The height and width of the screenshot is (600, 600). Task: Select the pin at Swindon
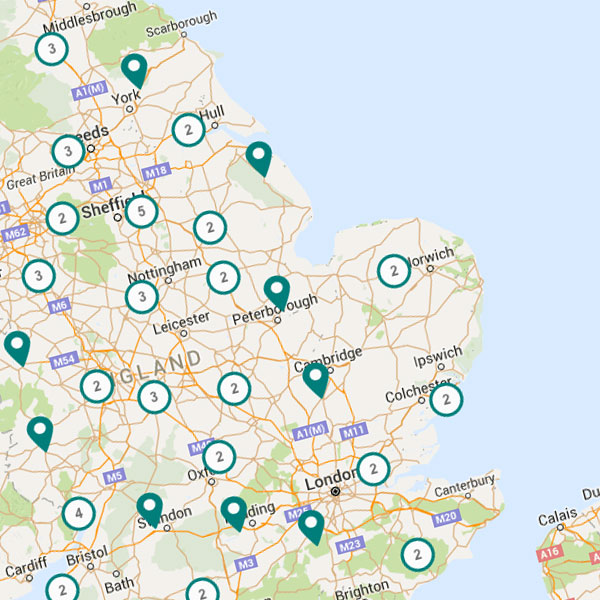pos(150,511)
